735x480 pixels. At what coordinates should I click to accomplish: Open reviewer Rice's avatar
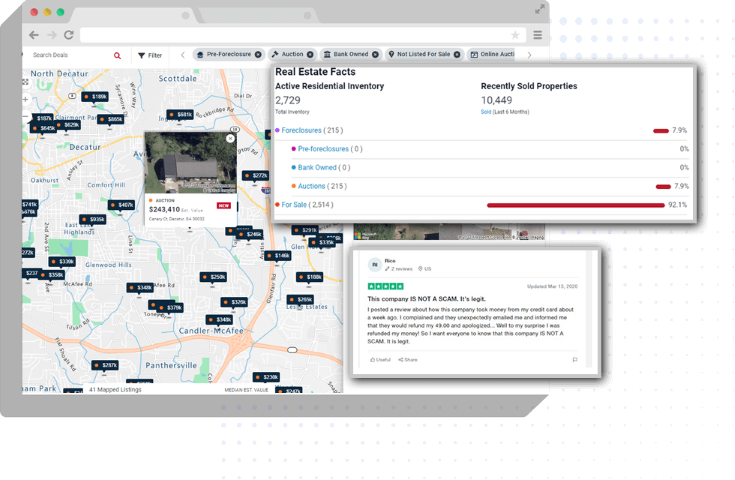[x=375, y=265]
